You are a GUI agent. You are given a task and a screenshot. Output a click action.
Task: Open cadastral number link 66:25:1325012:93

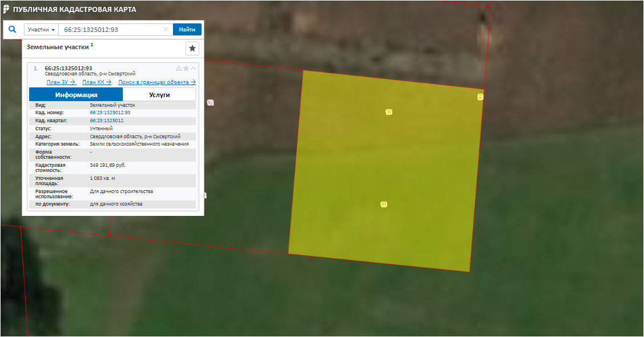110,113
